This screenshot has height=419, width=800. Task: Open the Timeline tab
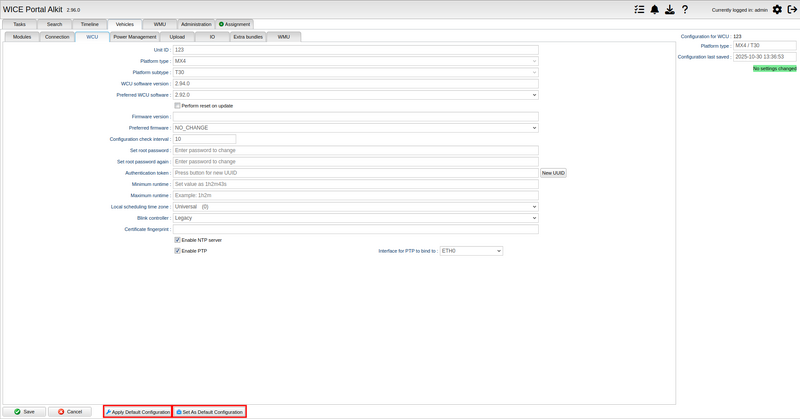[x=89, y=23]
